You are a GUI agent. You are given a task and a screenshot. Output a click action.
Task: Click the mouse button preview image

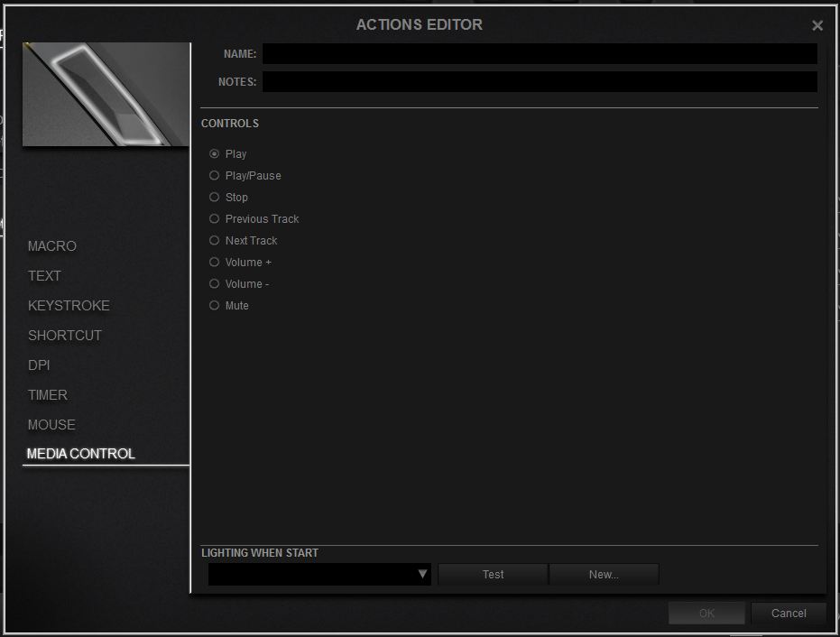click(x=106, y=95)
